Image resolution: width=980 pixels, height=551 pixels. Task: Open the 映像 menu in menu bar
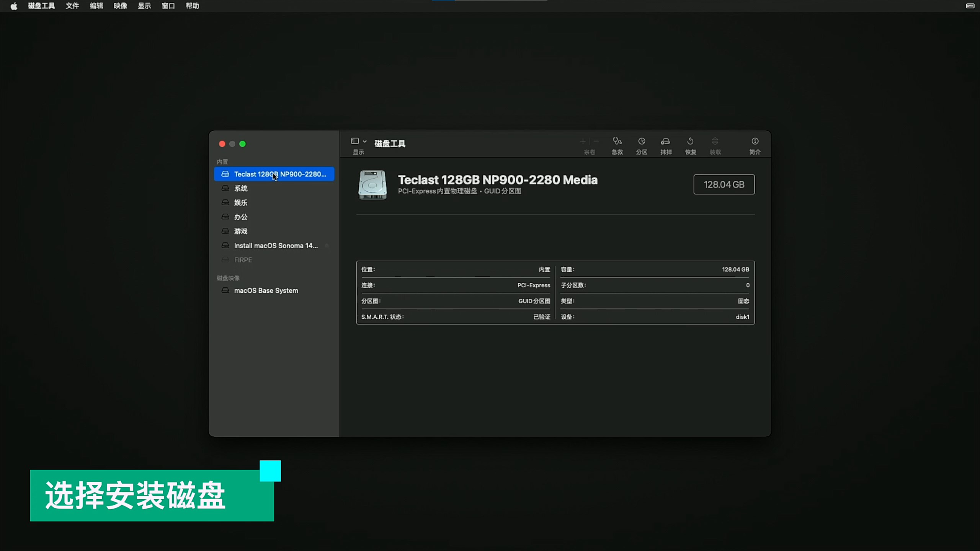coord(120,6)
